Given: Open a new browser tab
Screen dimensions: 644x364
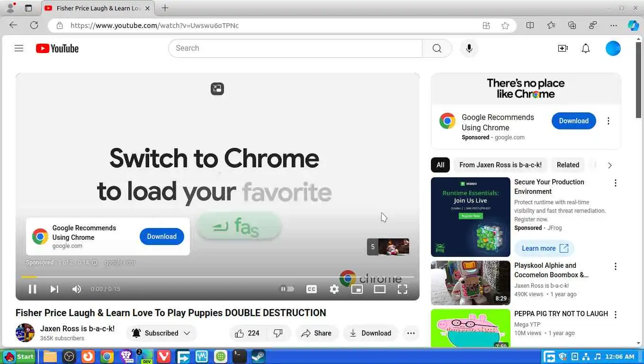Looking at the screenshot, I should pos(165,8).
